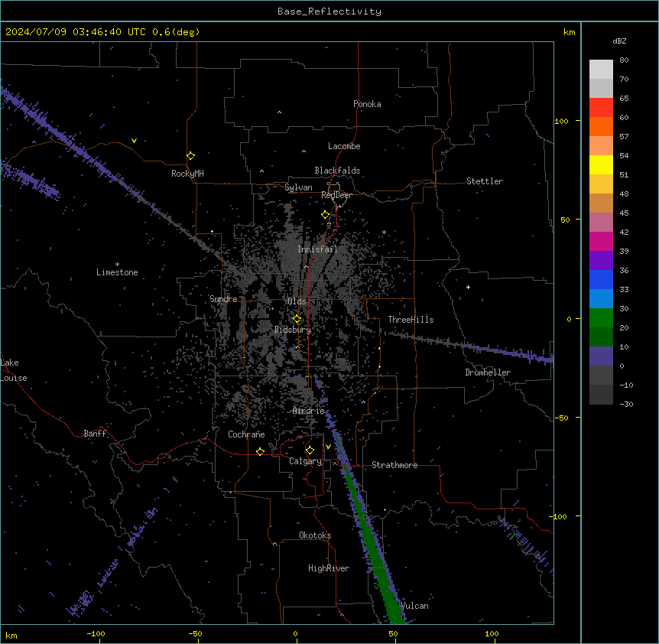Click the Ponoka city label
The height and width of the screenshot is (644, 659).
pyautogui.click(x=367, y=104)
